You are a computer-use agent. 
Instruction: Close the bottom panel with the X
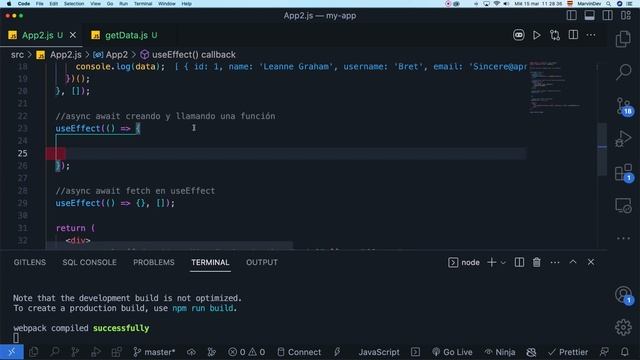(x=591, y=262)
